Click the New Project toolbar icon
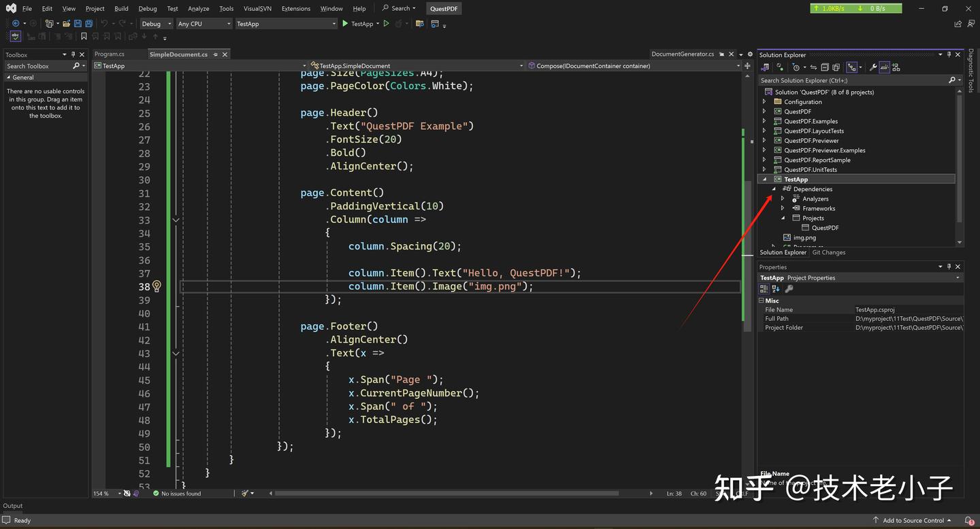 49,23
